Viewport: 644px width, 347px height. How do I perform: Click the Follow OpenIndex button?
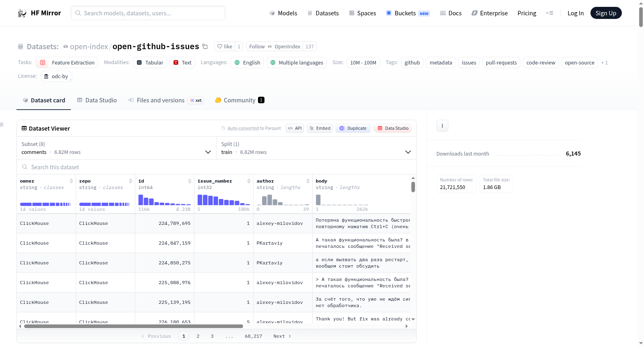pyautogui.click(x=275, y=46)
